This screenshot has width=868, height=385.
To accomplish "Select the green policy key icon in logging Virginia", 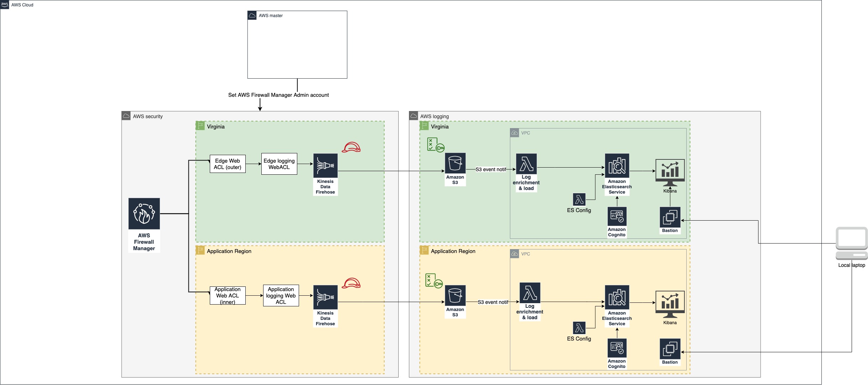I will click(436, 145).
